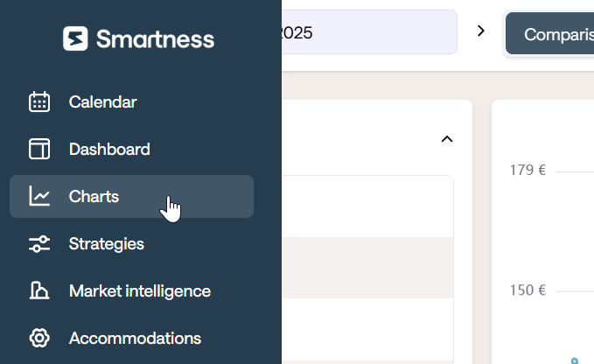Open the Accommodations settings label
This screenshot has height=364, width=594.
coord(135,339)
